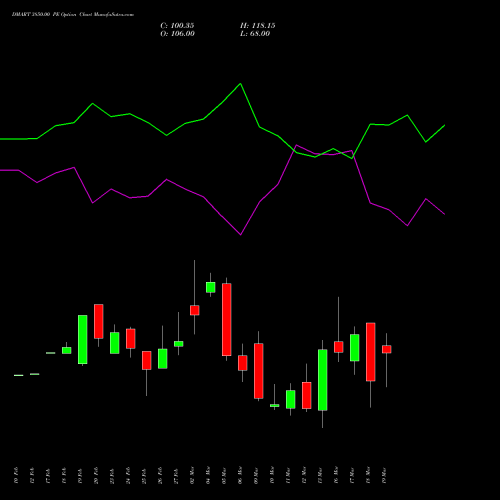The width and height of the screenshot is (500, 500).
Task: Click the 19 Feb date label
Action: [80, 475]
